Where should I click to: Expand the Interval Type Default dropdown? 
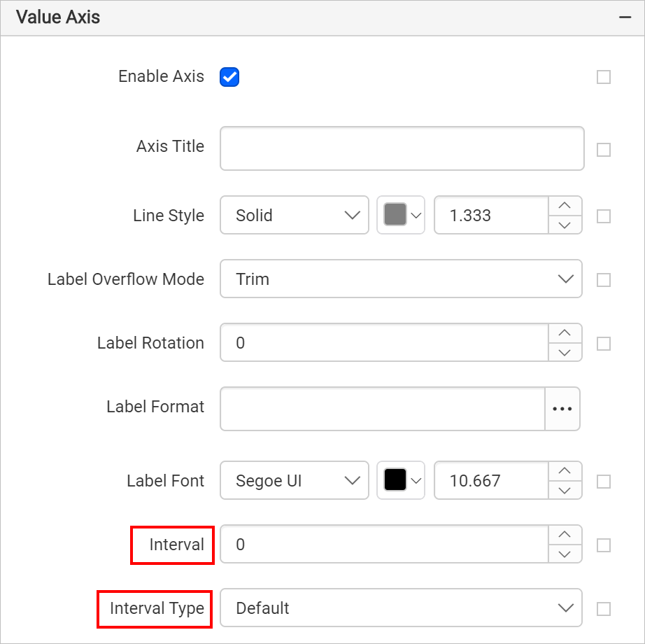pyautogui.click(x=401, y=608)
